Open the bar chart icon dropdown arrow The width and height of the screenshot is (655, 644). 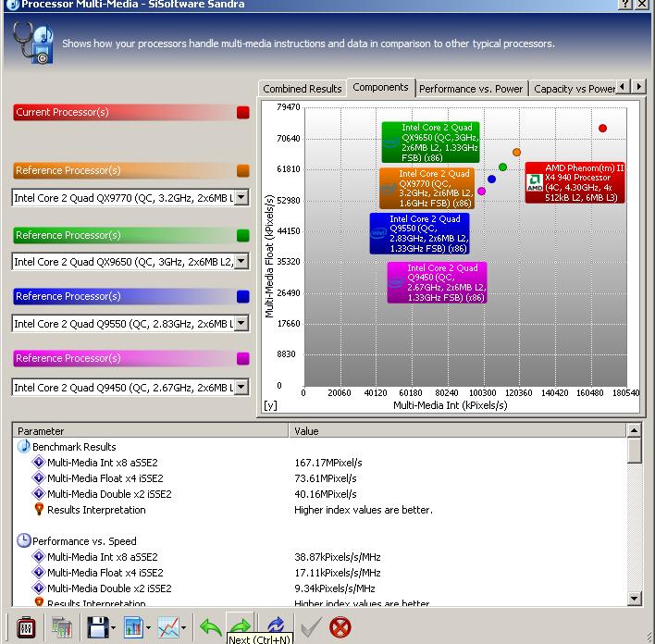[148, 627]
